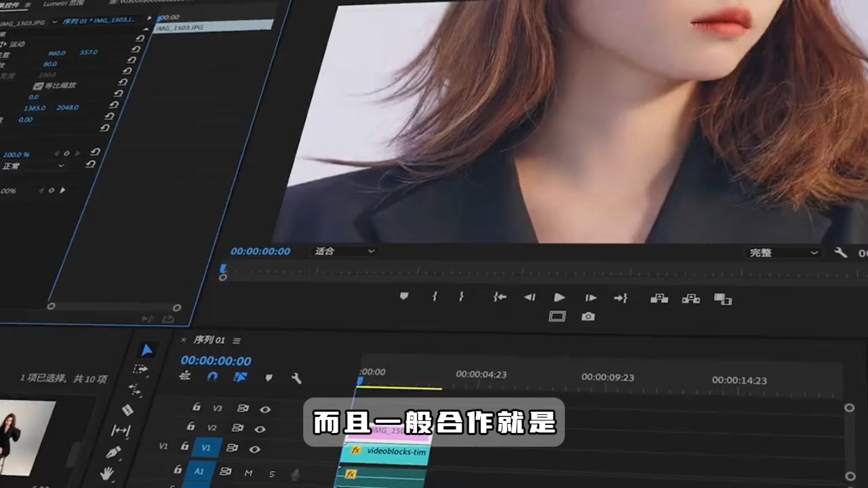
Task: Add a marker in Program Monitor
Action: (404, 296)
